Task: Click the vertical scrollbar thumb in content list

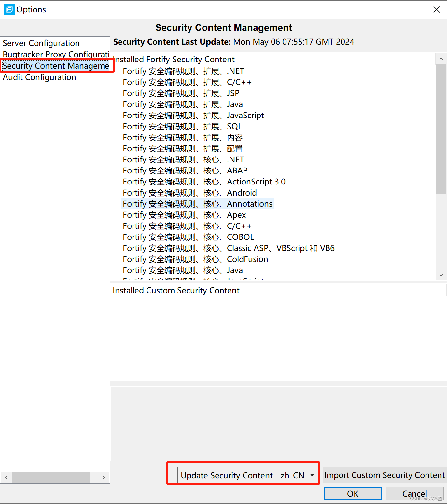Action: coord(441,129)
